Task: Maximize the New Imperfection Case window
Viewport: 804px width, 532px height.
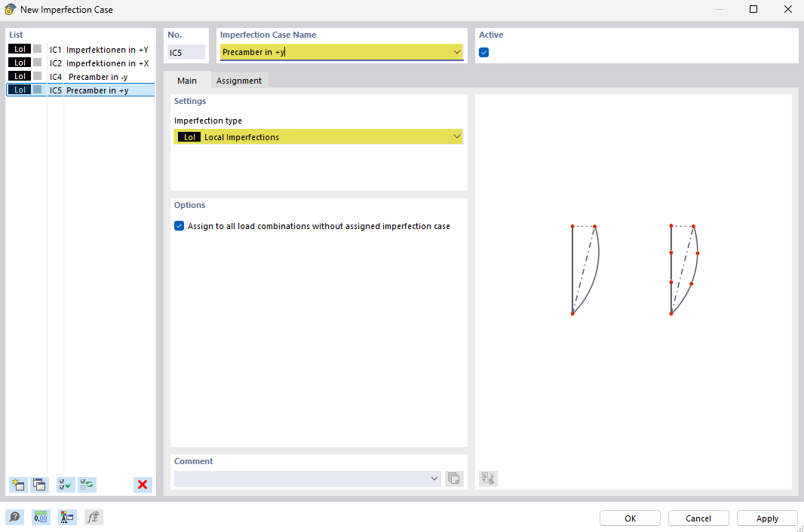Action: pos(753,9)
